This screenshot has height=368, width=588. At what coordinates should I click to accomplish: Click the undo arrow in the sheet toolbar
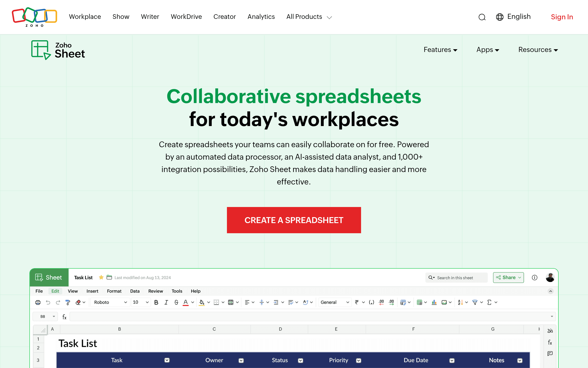(48, 302)
